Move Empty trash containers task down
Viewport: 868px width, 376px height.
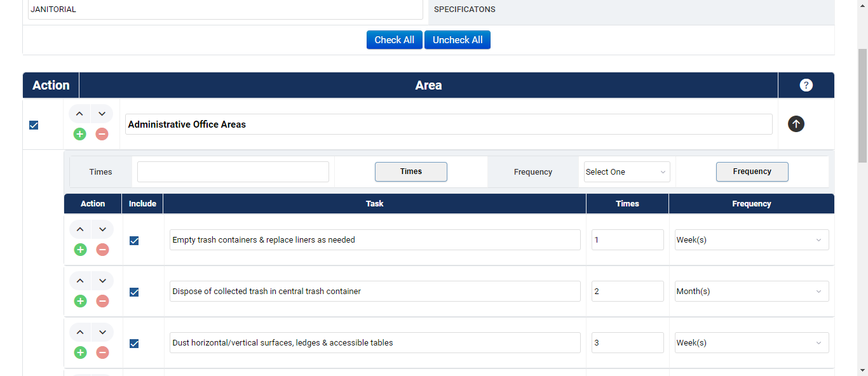[102, 229]
